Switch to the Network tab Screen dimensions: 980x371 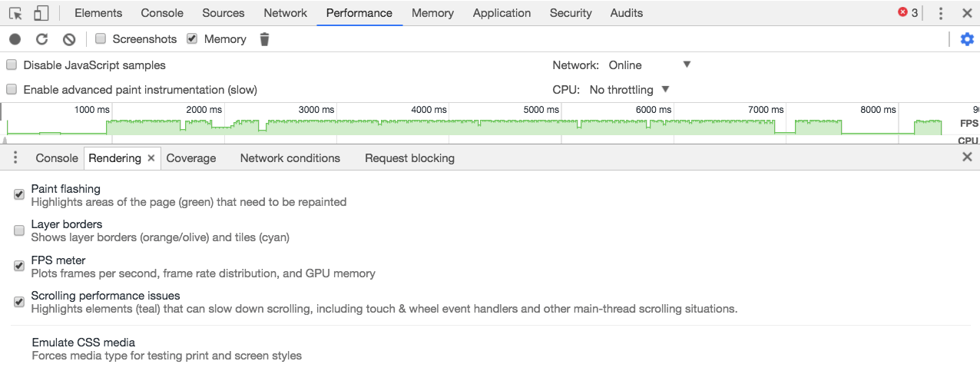click(285, 13)
